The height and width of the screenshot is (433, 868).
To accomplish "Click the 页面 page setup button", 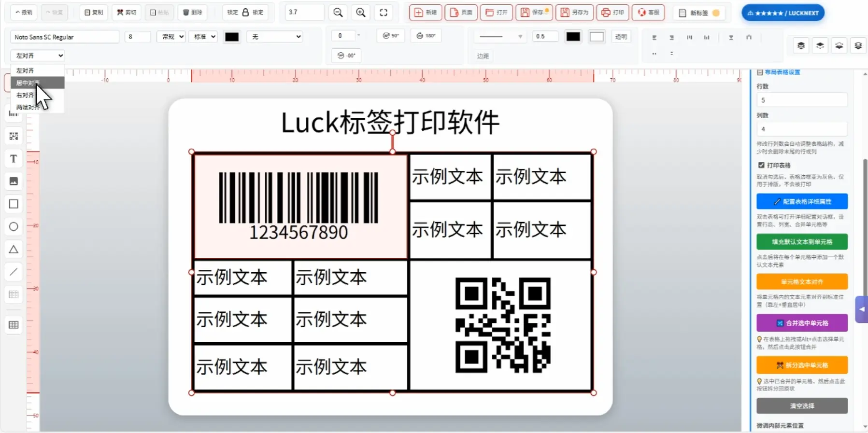I will pyautogui.click(x=461, y=13).
